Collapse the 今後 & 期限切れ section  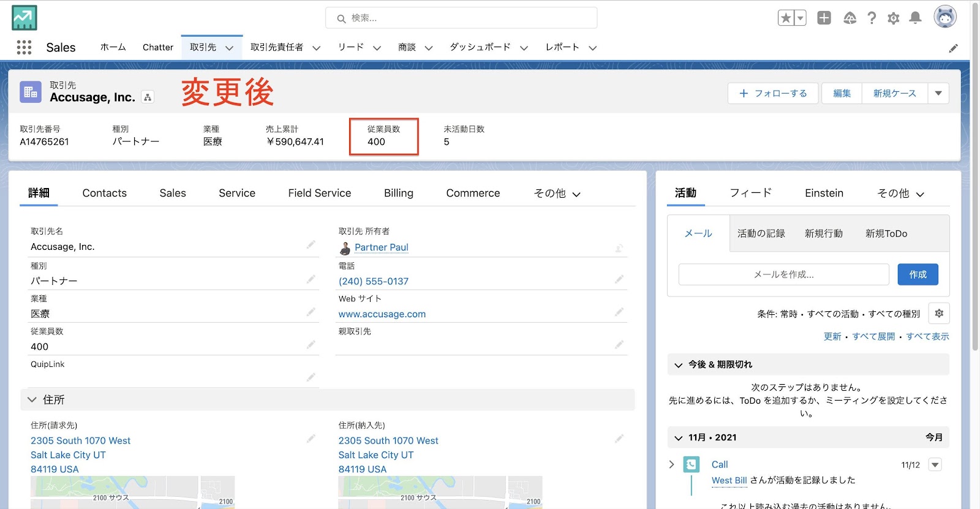point(678,364)
